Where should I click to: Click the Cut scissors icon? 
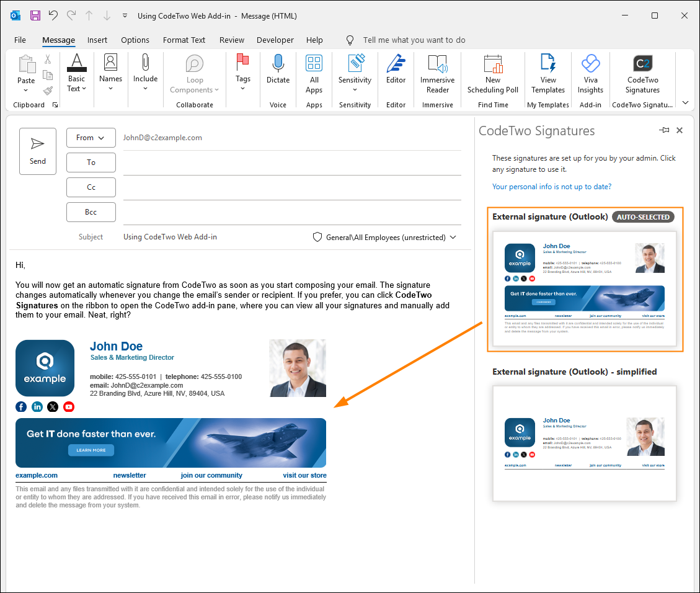click(48, 59)
